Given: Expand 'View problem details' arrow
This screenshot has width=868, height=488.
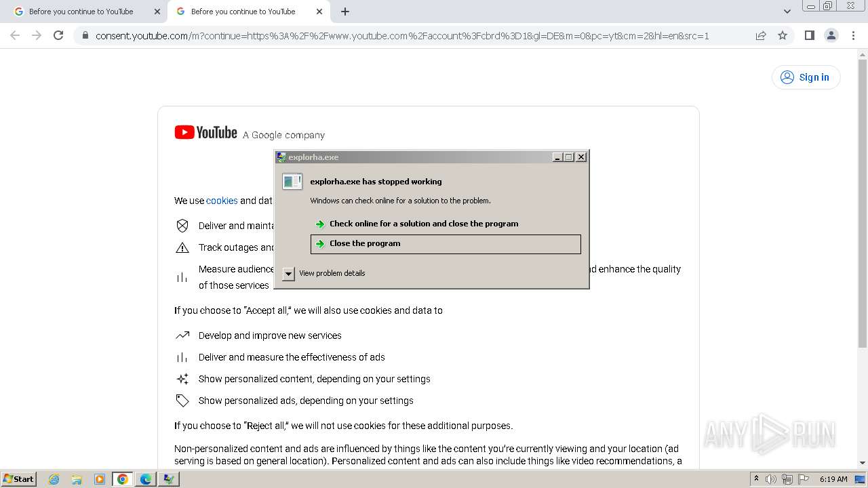Looking at the screenshot, I should point(289,273).
